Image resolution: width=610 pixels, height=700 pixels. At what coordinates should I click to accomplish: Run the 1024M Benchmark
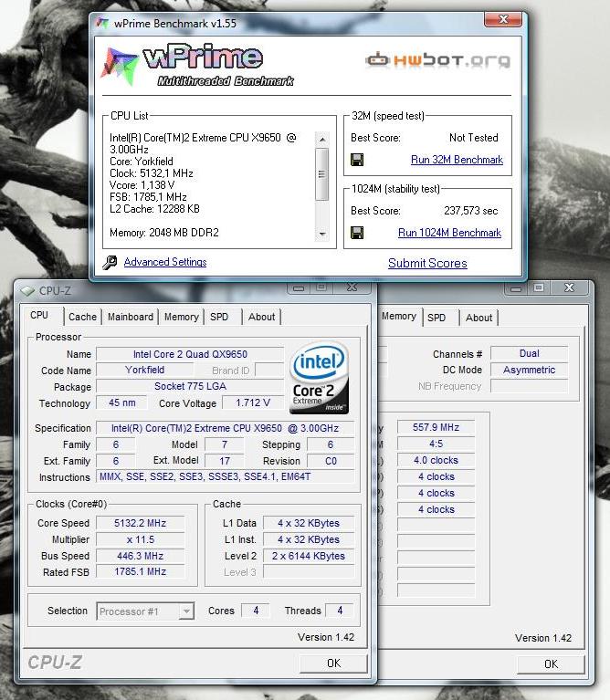[449, 233]
